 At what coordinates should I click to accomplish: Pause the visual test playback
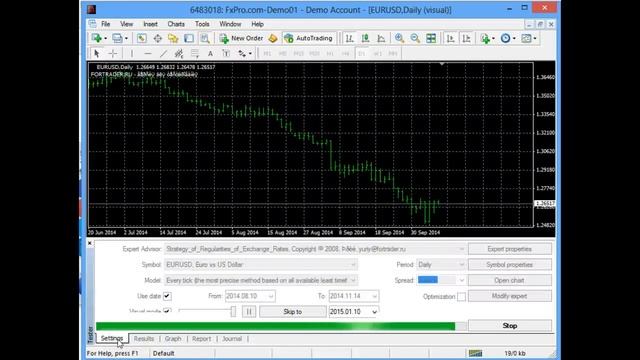pos(249,312)
